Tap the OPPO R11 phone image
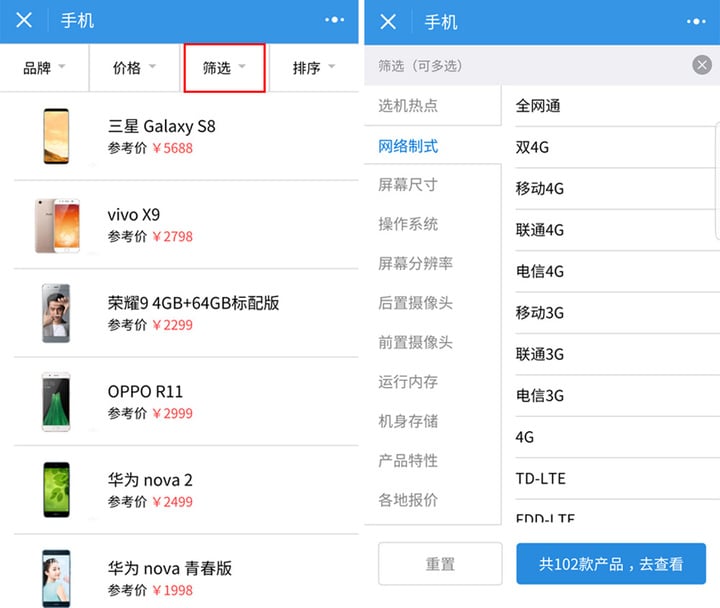 coord(56,402)
